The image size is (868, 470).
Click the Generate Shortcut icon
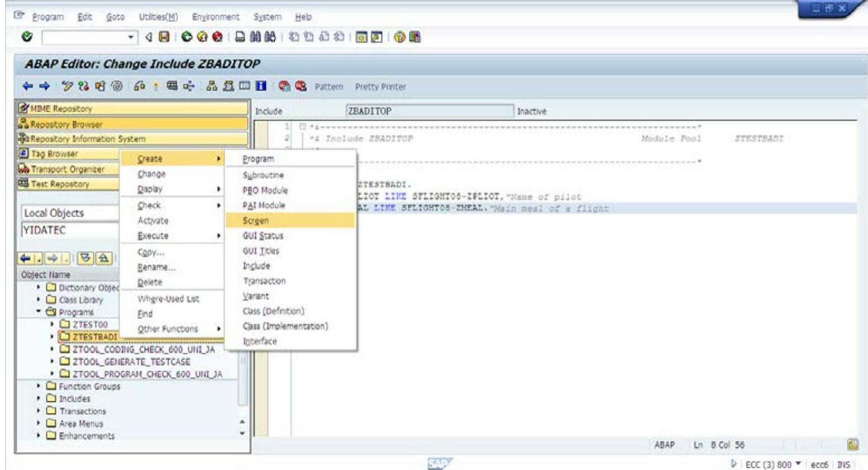click(x=376, y=37)
